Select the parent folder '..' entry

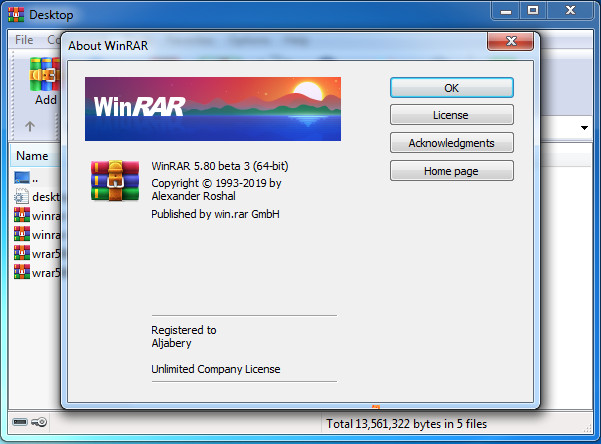[26, 178]
